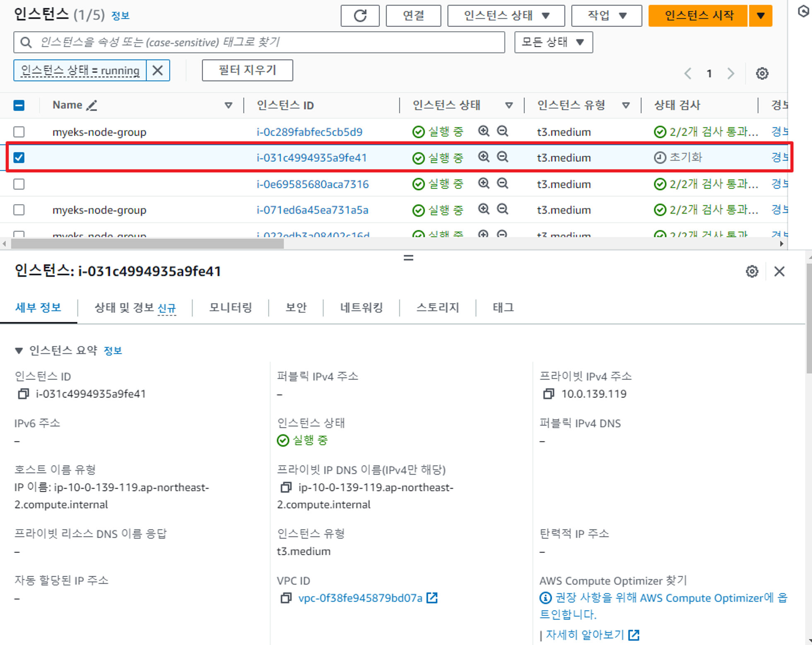Image resolution: width=812 pixels, height=645 pixels.
Task: Copy the private IPv4 address 10.0.139.119
Action: 548,394
